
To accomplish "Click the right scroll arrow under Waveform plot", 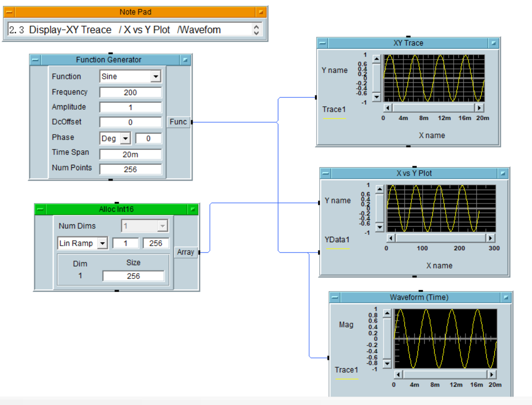I will pos(492,374).
